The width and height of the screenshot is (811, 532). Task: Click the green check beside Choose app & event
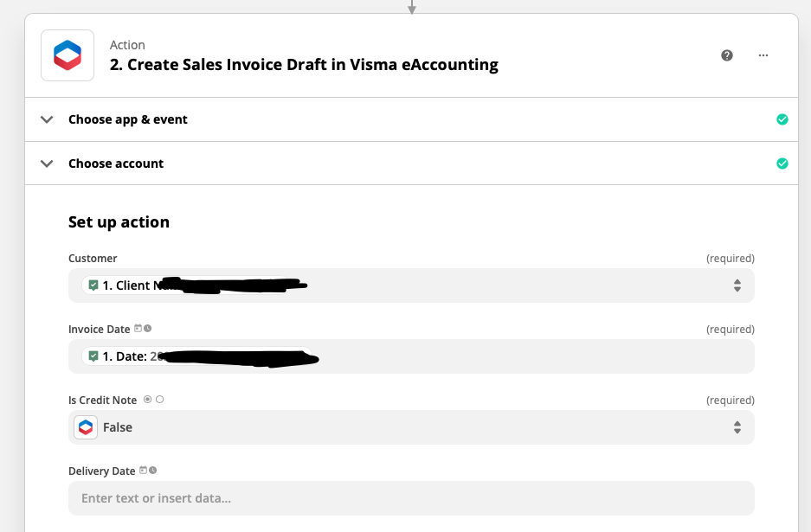point(782,119)
